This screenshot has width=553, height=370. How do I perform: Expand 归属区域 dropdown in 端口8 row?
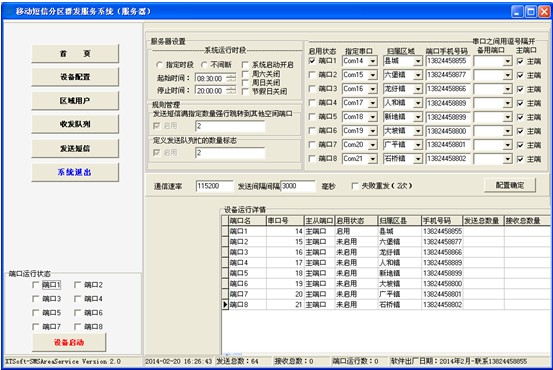(x=418, y=159)
